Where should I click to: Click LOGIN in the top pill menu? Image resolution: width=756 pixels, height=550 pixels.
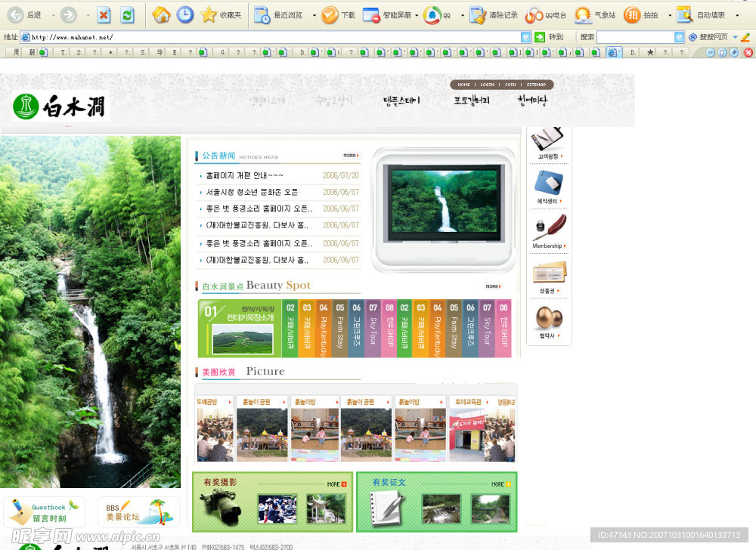point(487,85)
